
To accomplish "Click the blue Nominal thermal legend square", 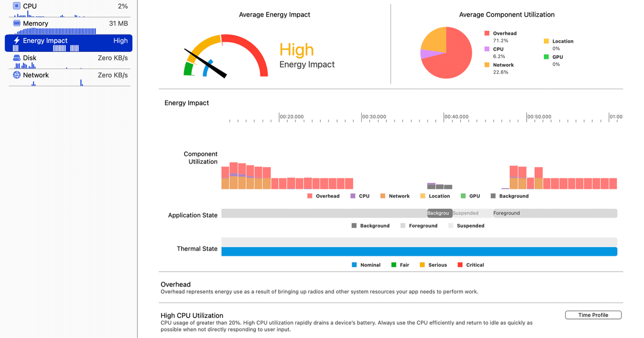I will tap(354, 265).
